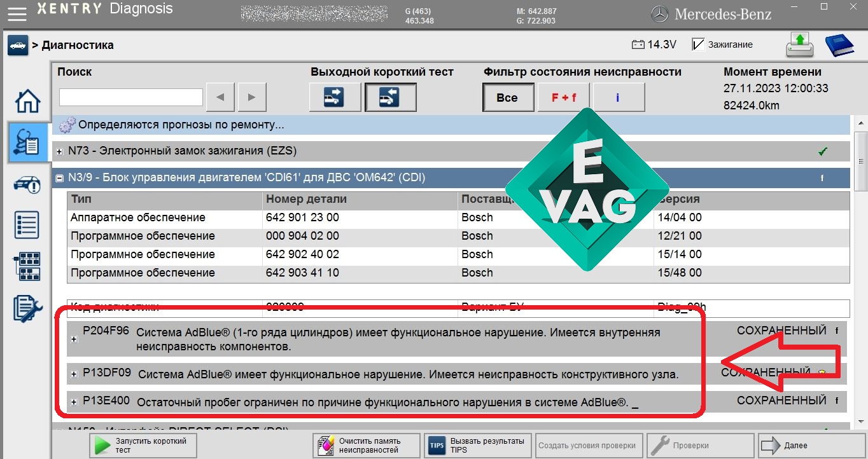The image size is (868, 459).
Task: Click the P13DF09 fault description text
Action: [x=408, y=374]
